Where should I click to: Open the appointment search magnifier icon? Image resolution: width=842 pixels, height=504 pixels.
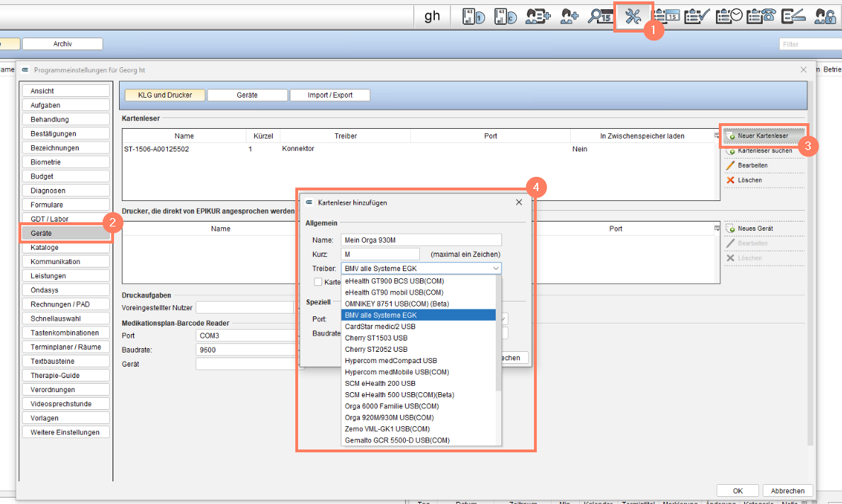tap(601, 17)
